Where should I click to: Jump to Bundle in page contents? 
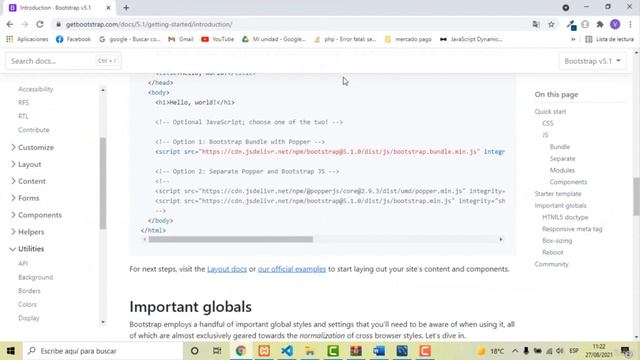point(560,147)
